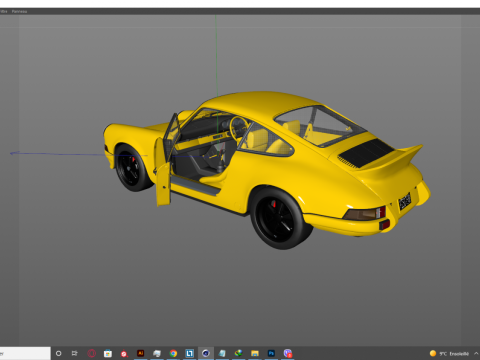Screen dimensions: 480x360
Task: Open the printer-like app icon in the taskbar
Action: point(157,353)
